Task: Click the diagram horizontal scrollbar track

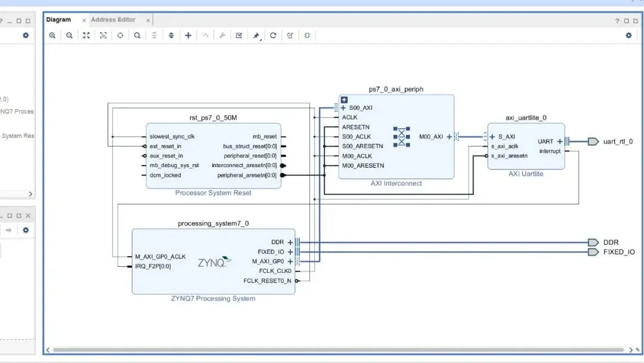Action: click(339, 350)
